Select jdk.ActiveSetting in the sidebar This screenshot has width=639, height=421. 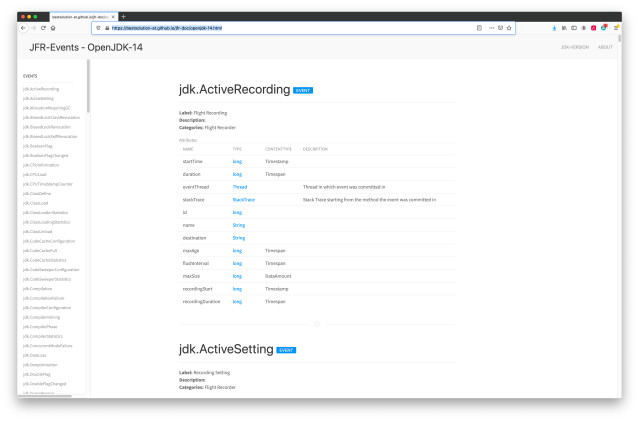(x=39, y=98)
